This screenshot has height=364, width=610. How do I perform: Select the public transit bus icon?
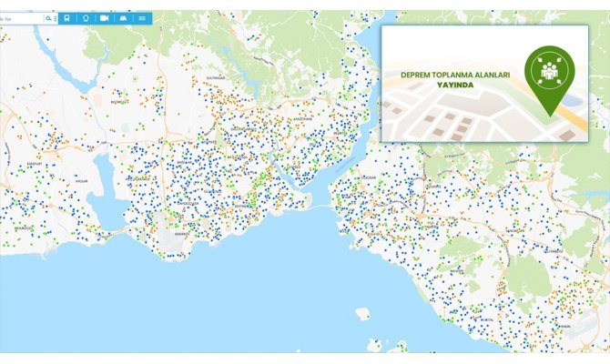point(69,17)
